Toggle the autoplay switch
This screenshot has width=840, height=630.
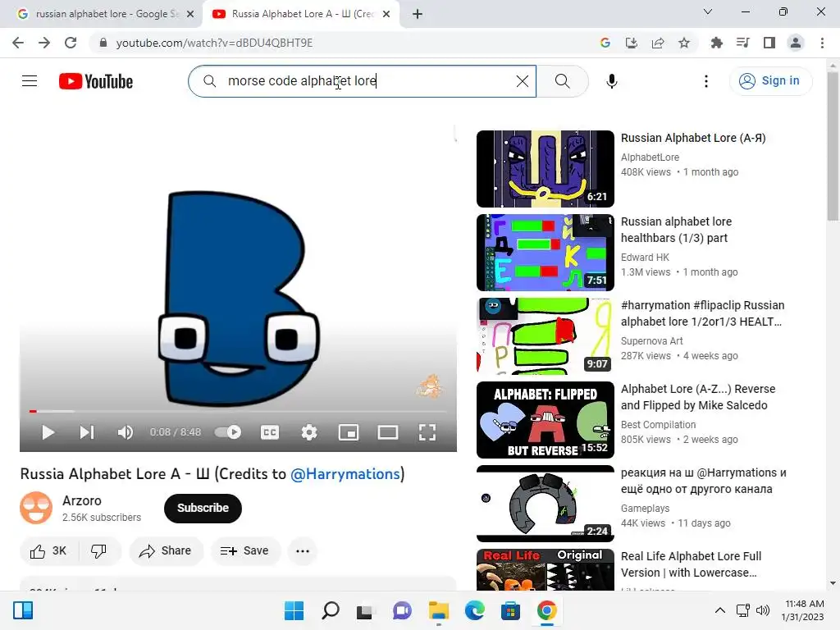(x=228, y=431)
